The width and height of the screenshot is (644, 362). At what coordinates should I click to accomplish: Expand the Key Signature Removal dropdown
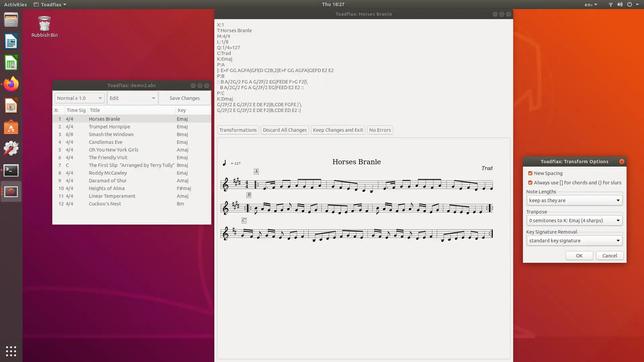[x=618, y=240]
